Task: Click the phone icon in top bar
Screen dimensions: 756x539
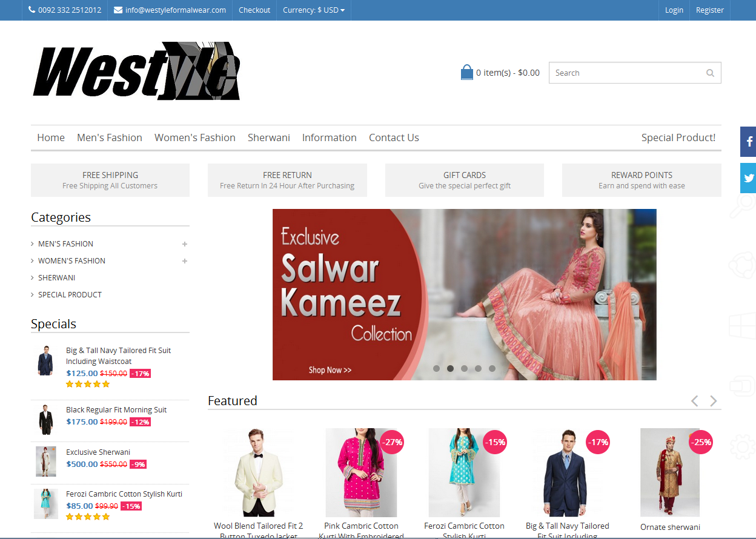Action: (32, 10)
